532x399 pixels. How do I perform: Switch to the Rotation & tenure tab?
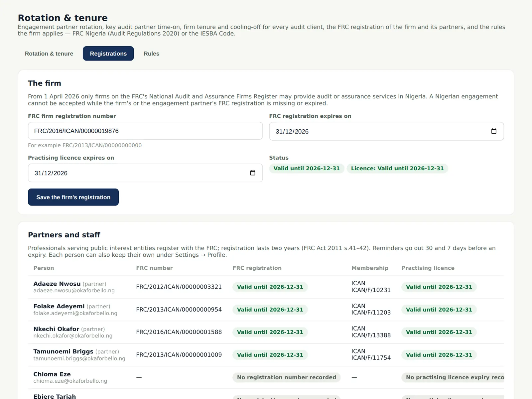(x=49, y=54)
